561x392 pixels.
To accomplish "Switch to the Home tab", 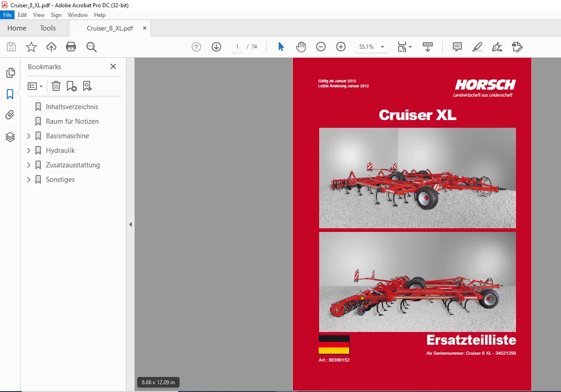I will pyautogui.click(x=17, y=28).
